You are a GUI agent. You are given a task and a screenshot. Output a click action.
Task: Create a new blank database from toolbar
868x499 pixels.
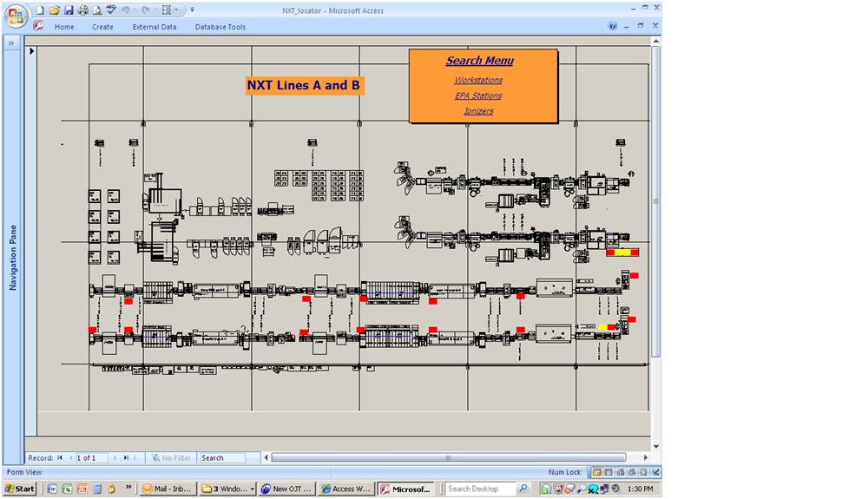pos(41,10)
